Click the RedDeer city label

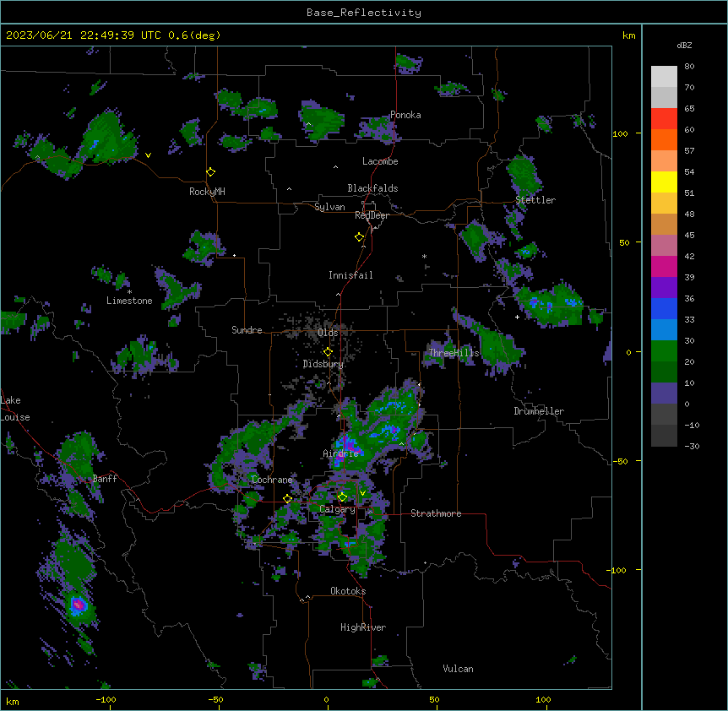[372, 215]
